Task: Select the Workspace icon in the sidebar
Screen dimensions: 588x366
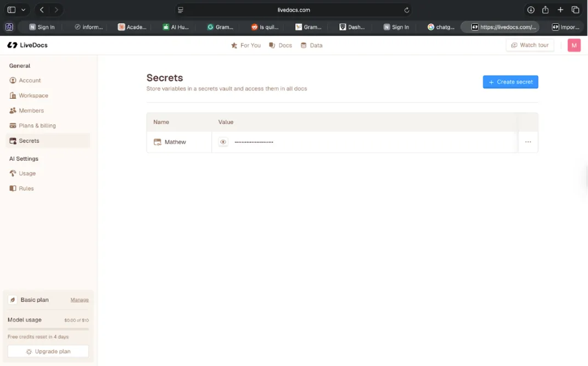Action: 12,95
